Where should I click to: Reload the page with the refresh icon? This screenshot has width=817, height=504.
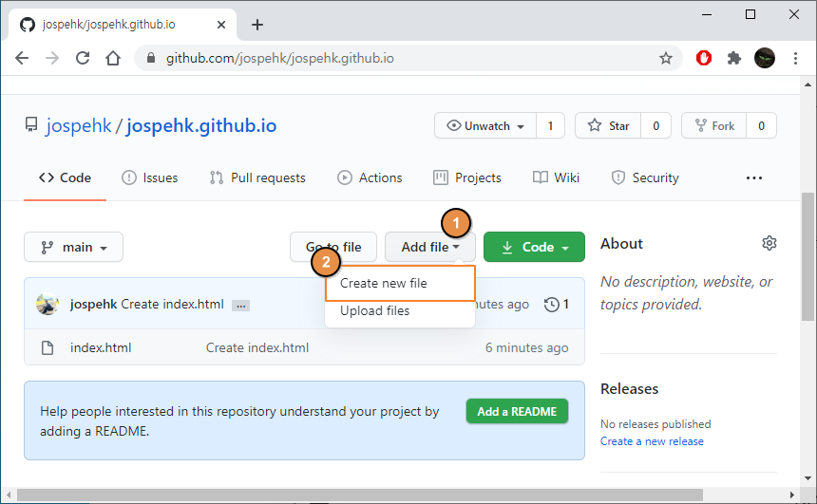tap(83, 58)
